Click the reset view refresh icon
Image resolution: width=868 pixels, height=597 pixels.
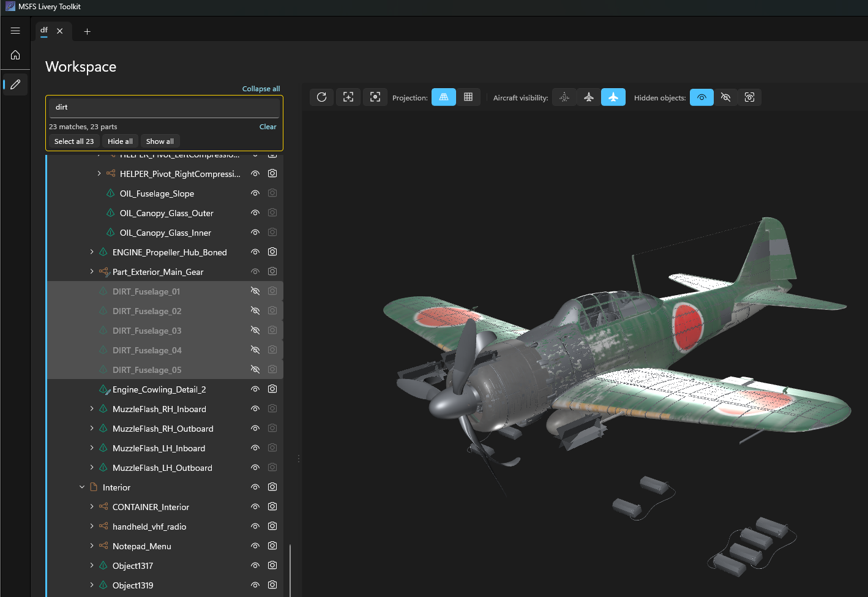pyautogui.click(x=321, y=97)
